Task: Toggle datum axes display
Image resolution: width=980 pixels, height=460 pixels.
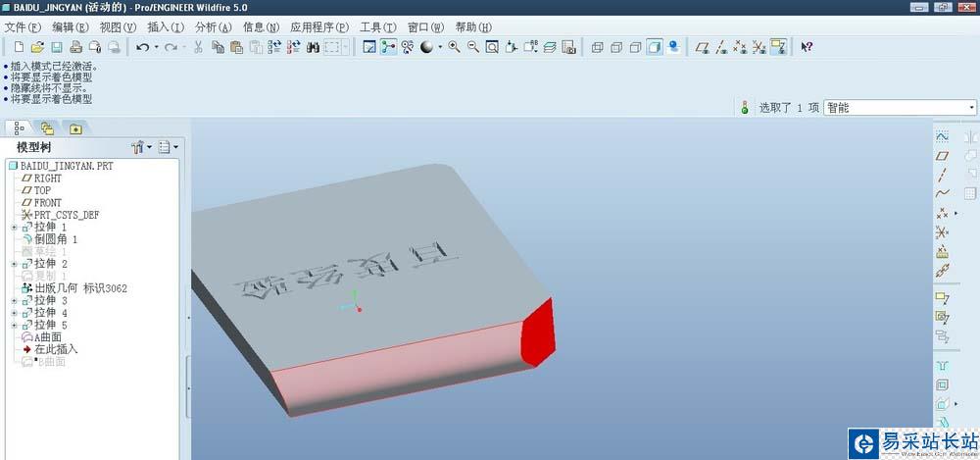Action: click(x=720, y=47)
